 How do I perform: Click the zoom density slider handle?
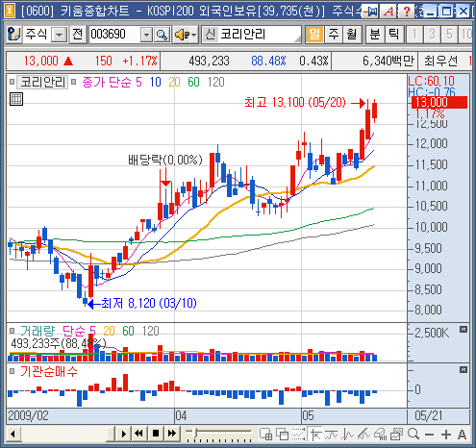[194, 434]
